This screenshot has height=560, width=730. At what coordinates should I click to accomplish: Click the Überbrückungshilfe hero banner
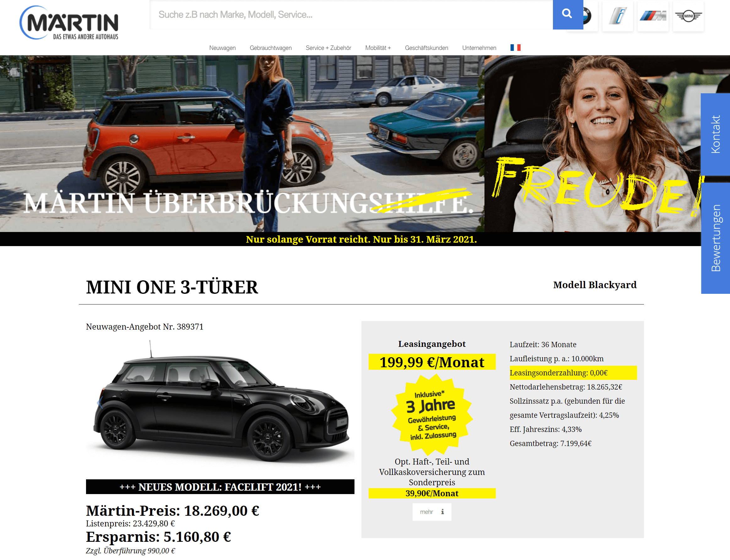(x=242, y=143)
